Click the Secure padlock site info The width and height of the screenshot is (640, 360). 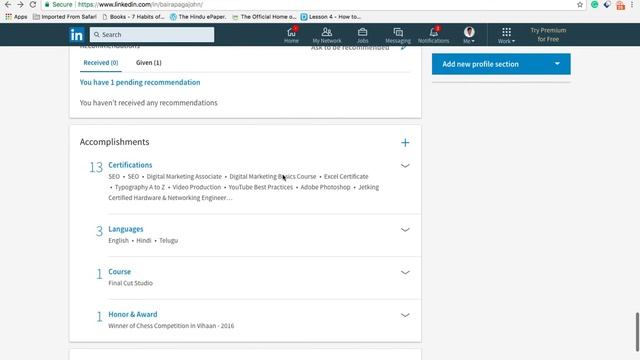(x=58, y=4)
